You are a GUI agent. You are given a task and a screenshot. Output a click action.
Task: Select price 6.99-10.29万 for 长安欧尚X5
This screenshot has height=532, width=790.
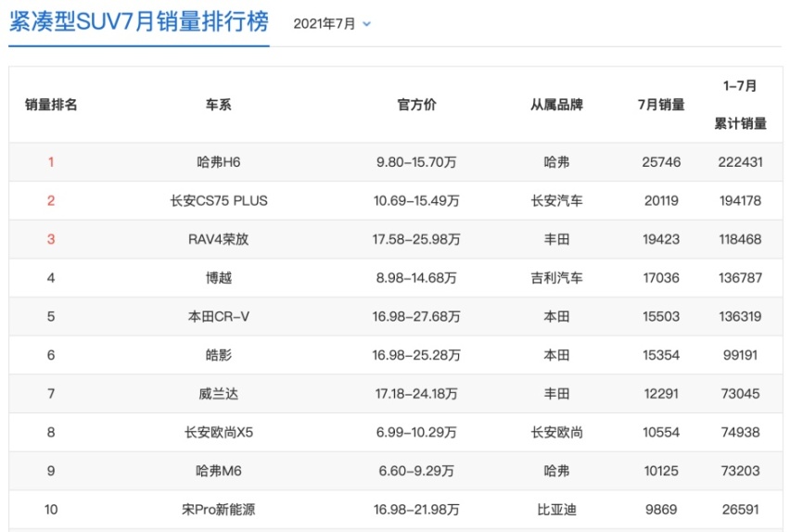pyautogui.click(x=416, y=432)
